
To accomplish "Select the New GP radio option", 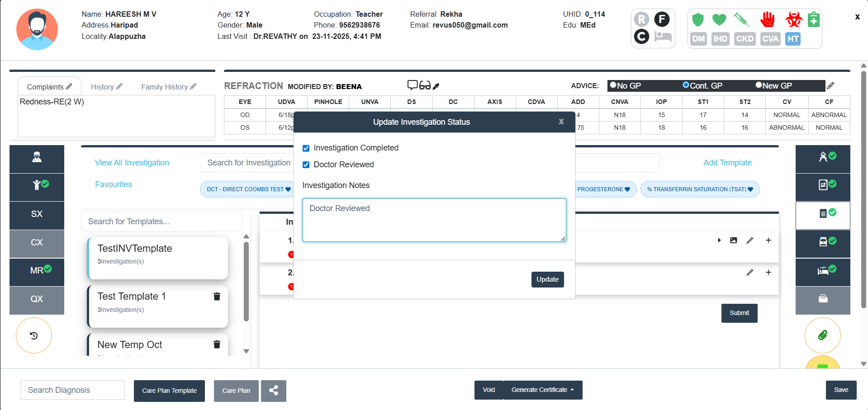I will point(759,85).
